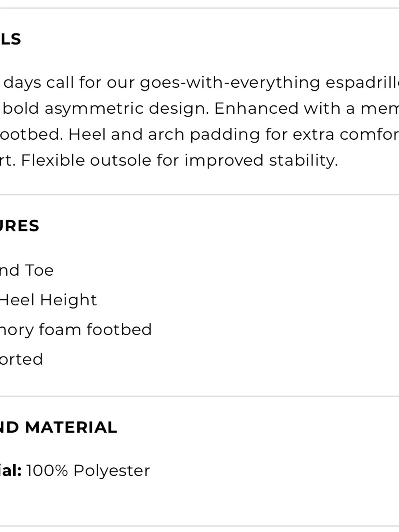Click the "nd Toe" feature item

pos(27,270)
